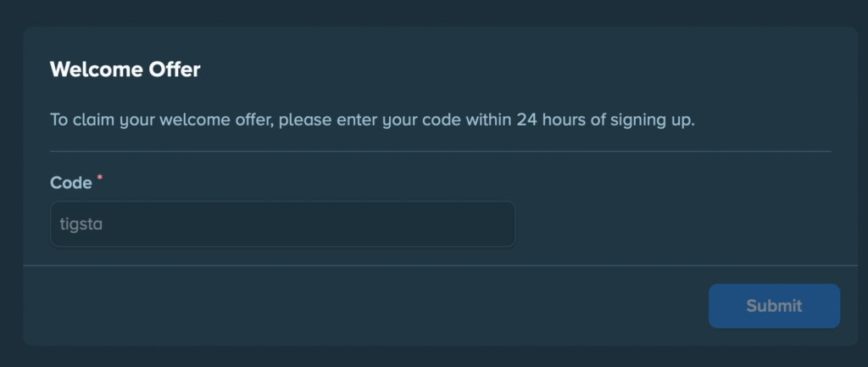The image size is (868, 367).
Task: Click the claim instructions paragraph
Action: tap(372, 120)
